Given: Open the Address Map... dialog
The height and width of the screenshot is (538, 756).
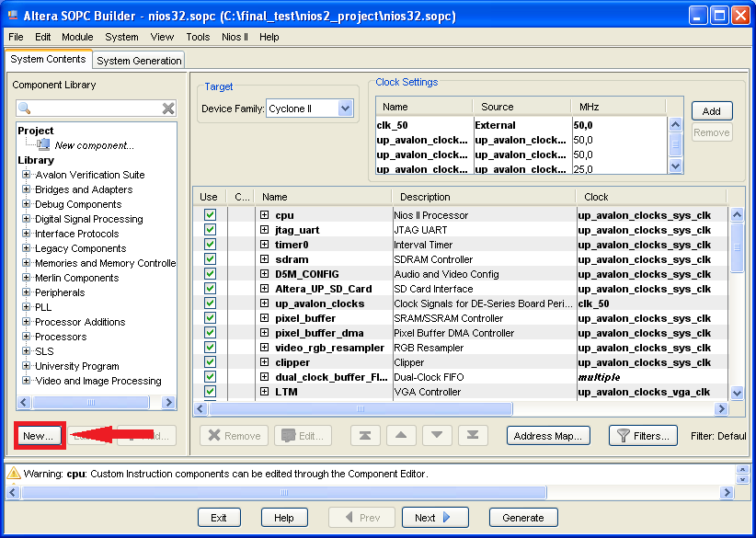Looking at the screenshot, I should (548, 436).
